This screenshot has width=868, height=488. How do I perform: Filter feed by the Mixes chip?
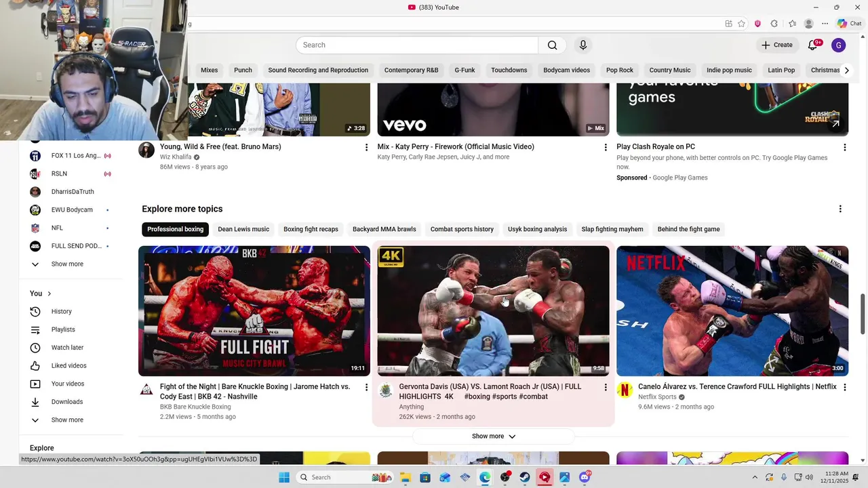click(210, 70)
